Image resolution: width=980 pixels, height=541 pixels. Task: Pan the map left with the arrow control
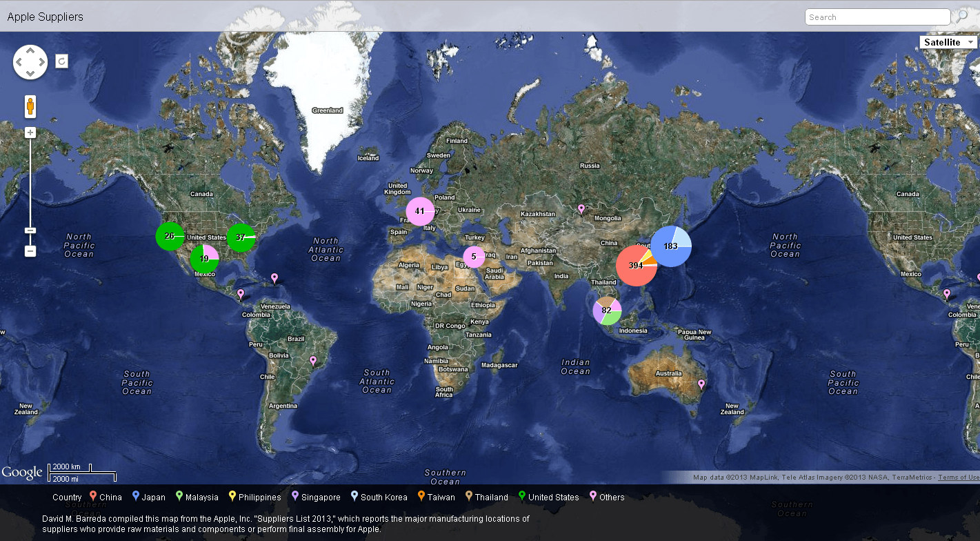coord(19,63)
